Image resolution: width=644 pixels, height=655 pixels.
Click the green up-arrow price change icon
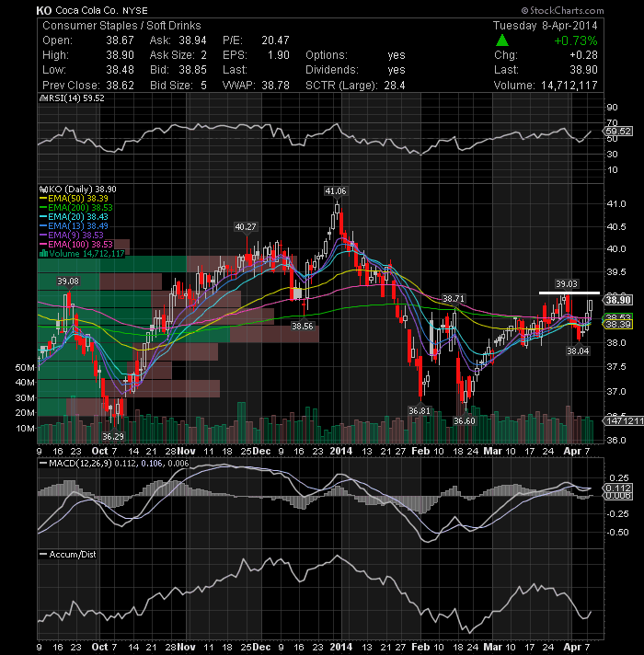pyautogui.click(x=502, y=40)
